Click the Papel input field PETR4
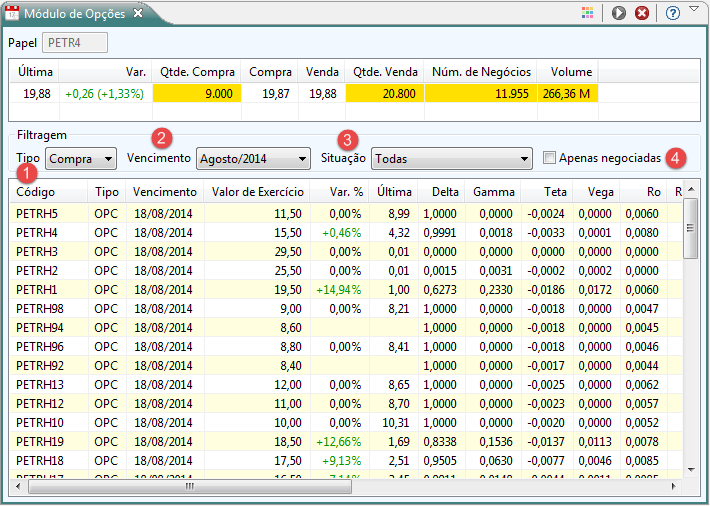The image size is (710, 506). click(x=75, y=43)
